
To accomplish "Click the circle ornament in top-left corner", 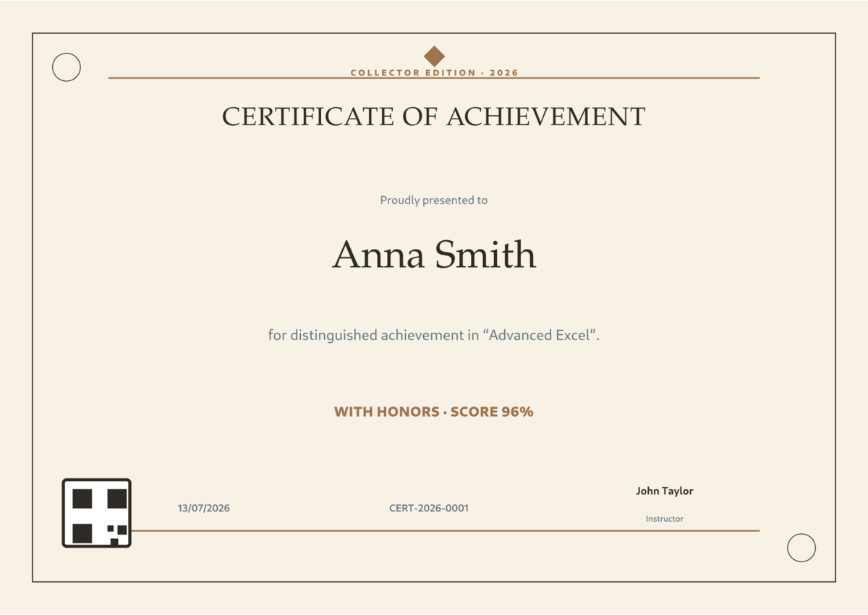I will tap(67, 67).
